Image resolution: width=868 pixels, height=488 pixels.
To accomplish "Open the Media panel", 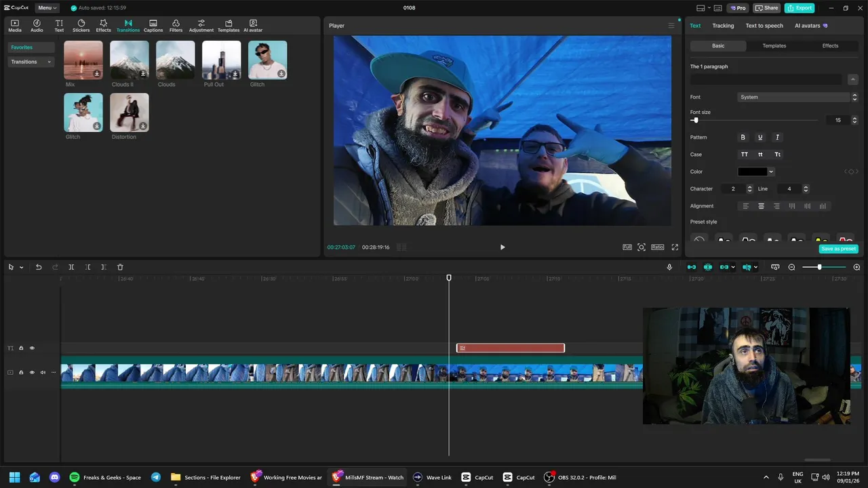I will (x=14, y=26).
